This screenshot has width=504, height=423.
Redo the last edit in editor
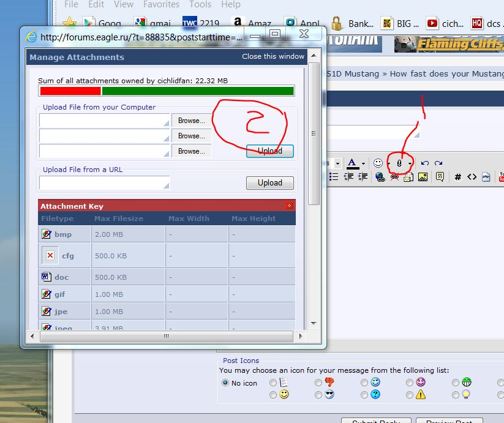(438, 163)
